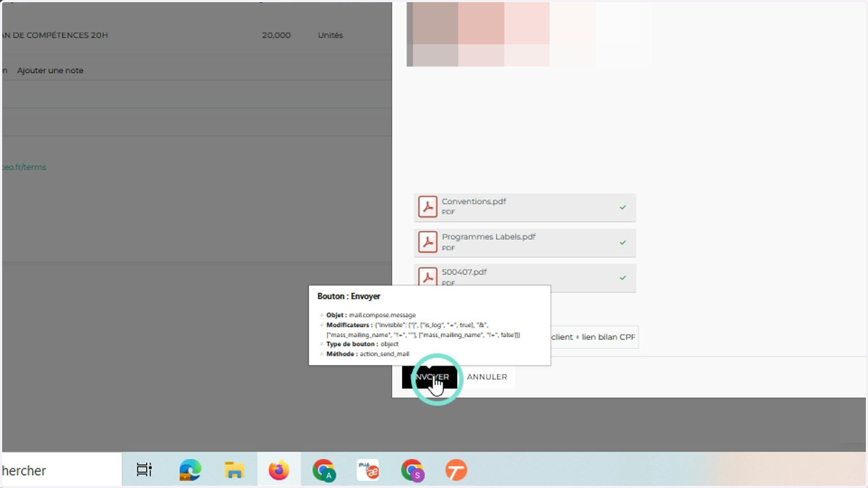The height and width of the screenshot is (488, 868).
Task: Click the 'Bouton : Envoyer' tooltip title
Action: point(349,296)
